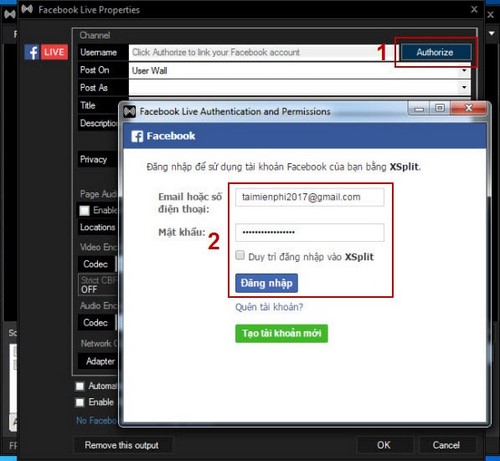
Task: Click the XSplit icon in Authentication title bar
Action: click(x=130, y=111)
